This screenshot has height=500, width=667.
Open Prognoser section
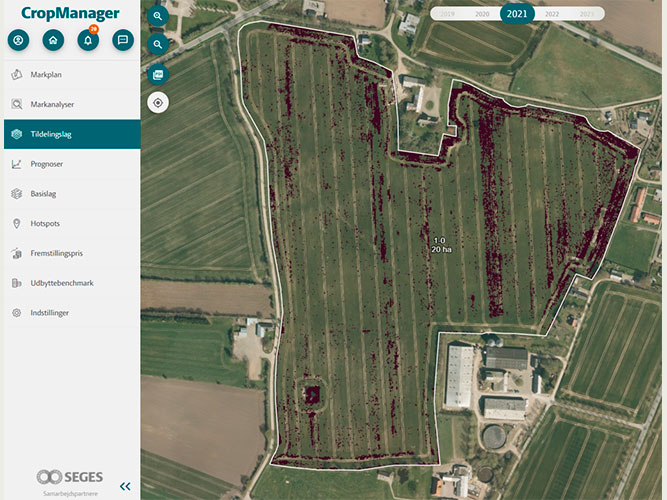click(50, 164)
